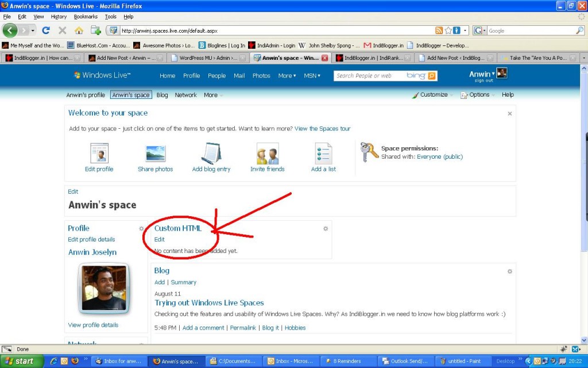The image size is (588, 368).
Task: Run Google search with magnifier icon
Action: pos(580,30)
